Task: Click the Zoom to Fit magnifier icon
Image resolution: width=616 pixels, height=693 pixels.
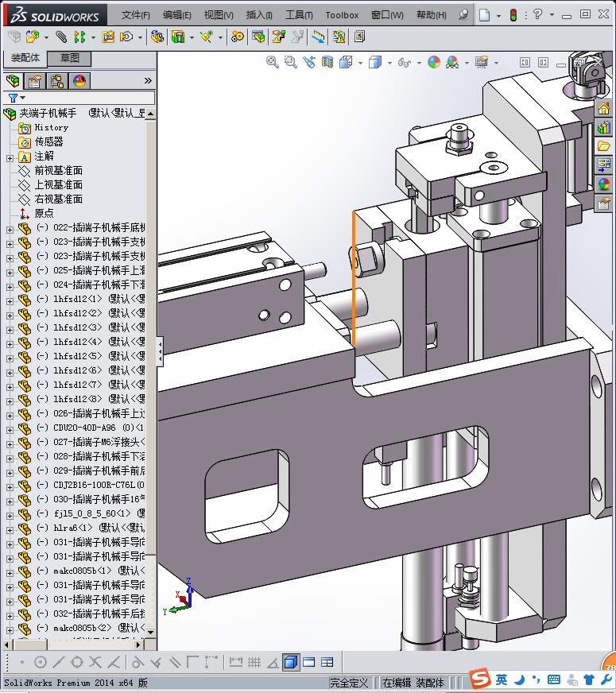Action: (x=272, y=62)
